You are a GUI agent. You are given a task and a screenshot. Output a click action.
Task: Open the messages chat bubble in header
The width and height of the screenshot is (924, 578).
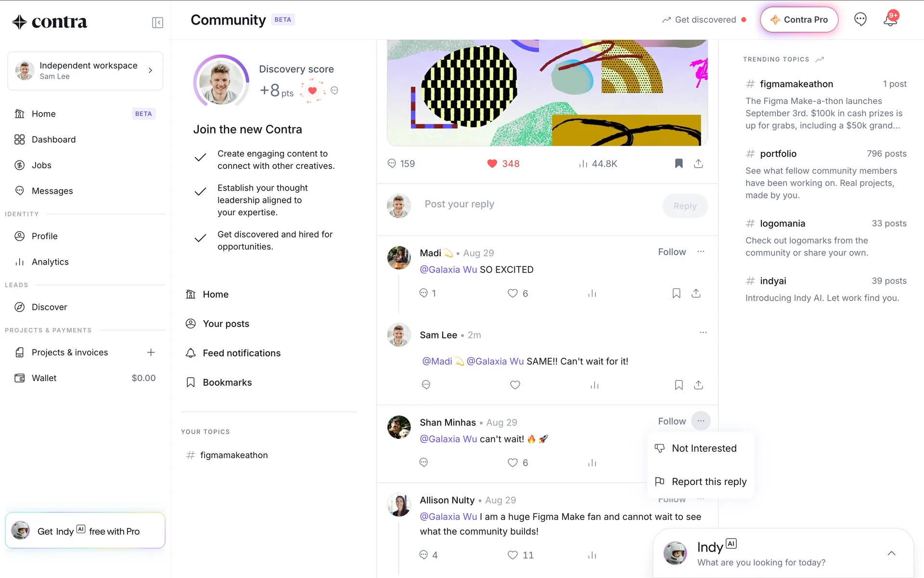860,20
